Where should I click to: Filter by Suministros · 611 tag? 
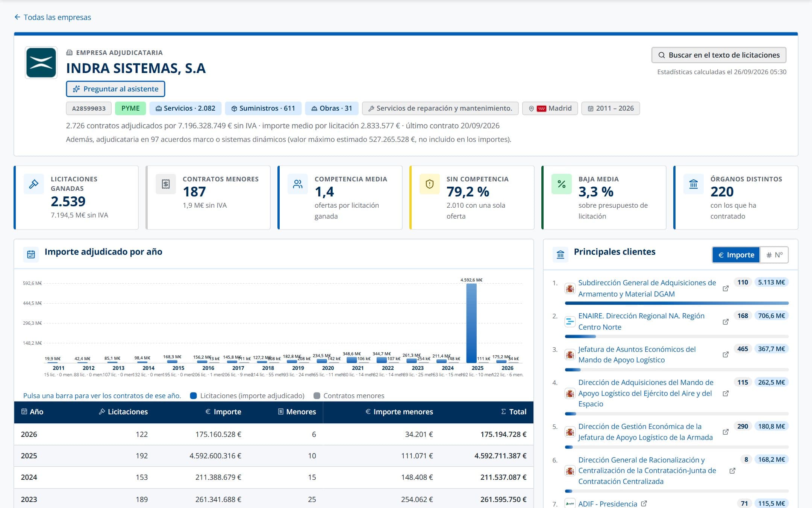point(263,108)
